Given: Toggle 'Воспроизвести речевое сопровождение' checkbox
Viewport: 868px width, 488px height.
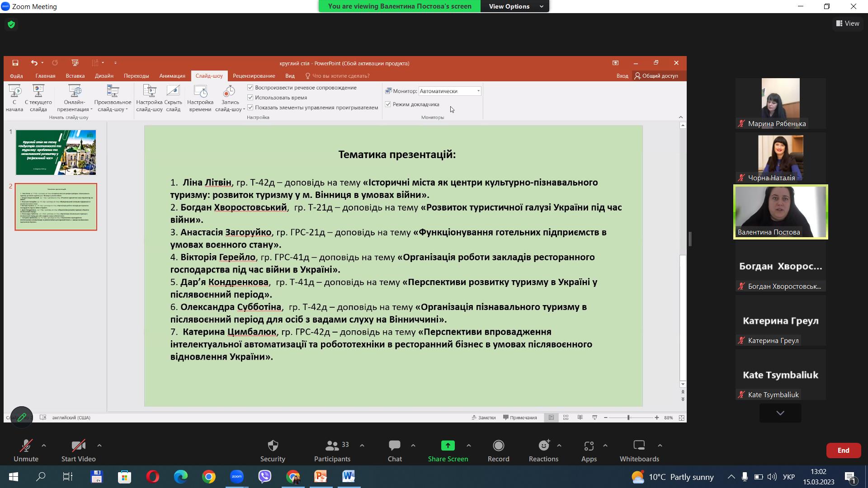Looking at the screenshot, I should (250, 87).
